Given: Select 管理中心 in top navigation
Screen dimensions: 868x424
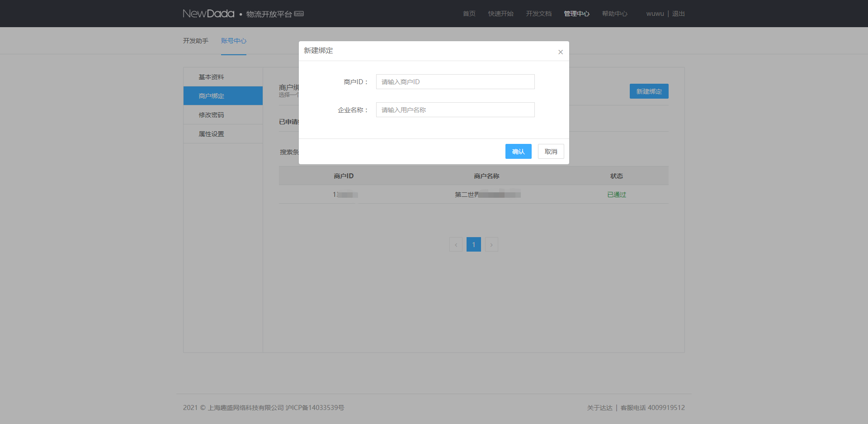Looking at the screenshot, I should (576, 14).
